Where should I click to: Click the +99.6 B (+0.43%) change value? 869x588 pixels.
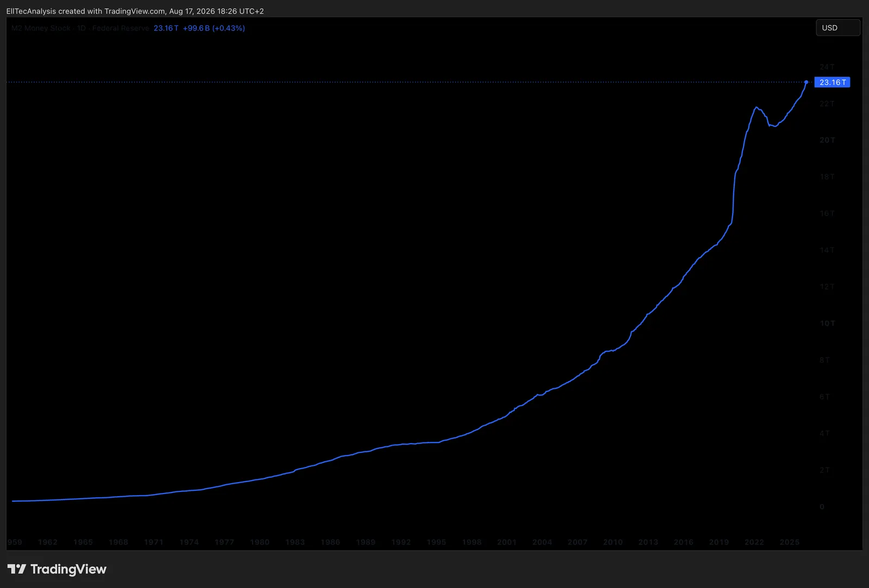214,28
